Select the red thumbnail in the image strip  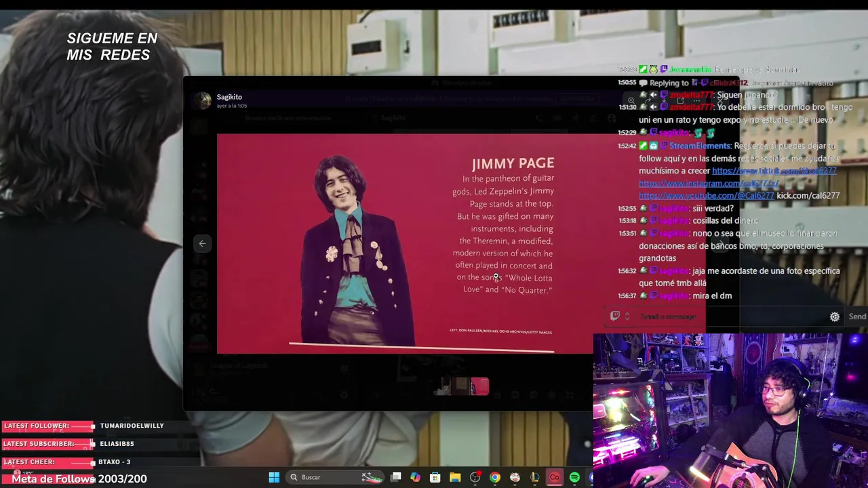(x=480, y=386)
